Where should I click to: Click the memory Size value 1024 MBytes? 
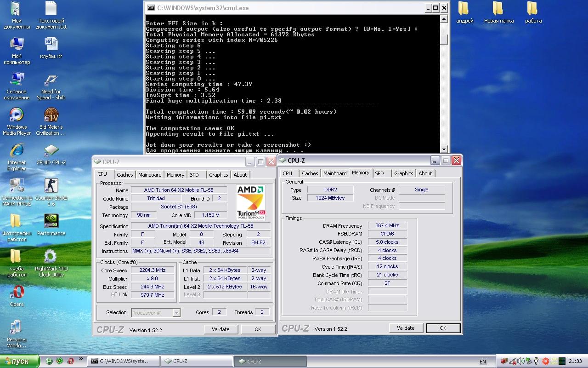click(x=330, y=198)
